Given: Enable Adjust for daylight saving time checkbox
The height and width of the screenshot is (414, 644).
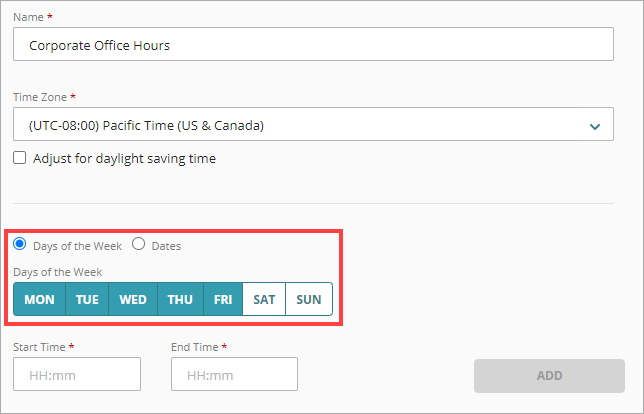Looking at the screenshot, I should 20,158.
